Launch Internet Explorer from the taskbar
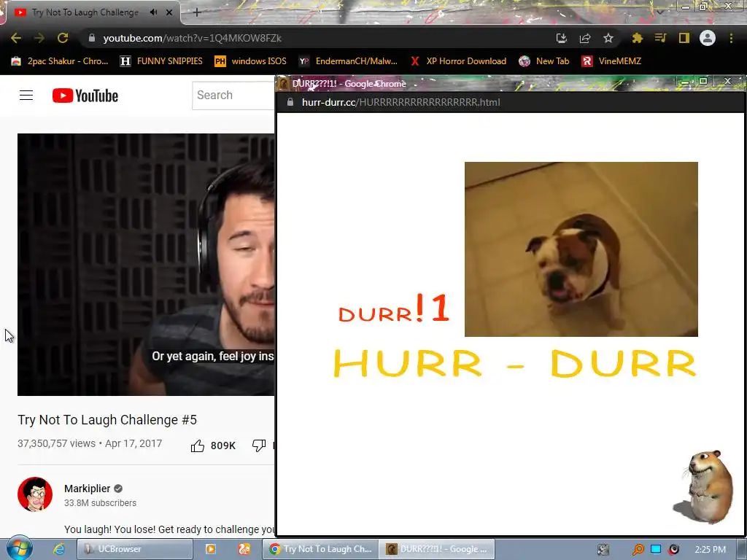The height and width of the screenshot is (560, 747). pyautogui.click(x=59, y=549)
